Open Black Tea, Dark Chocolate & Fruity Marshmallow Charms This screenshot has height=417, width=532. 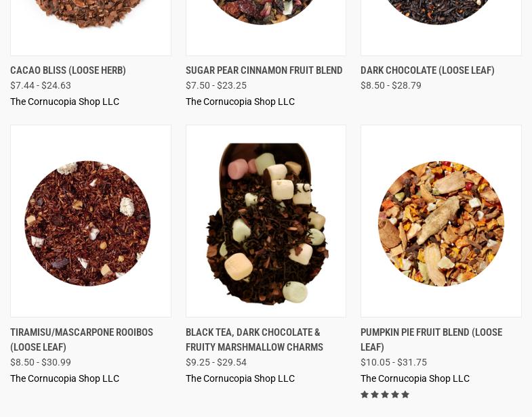(254, 340)
